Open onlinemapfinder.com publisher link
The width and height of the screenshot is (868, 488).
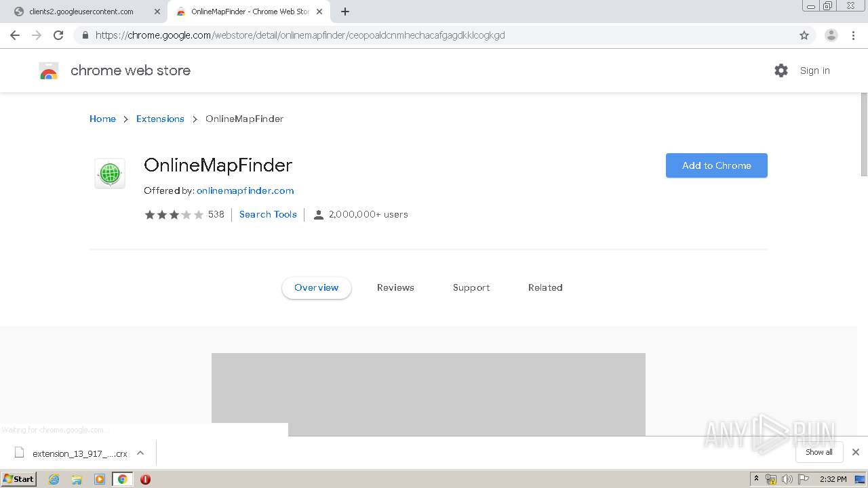(x=245, y=190)
